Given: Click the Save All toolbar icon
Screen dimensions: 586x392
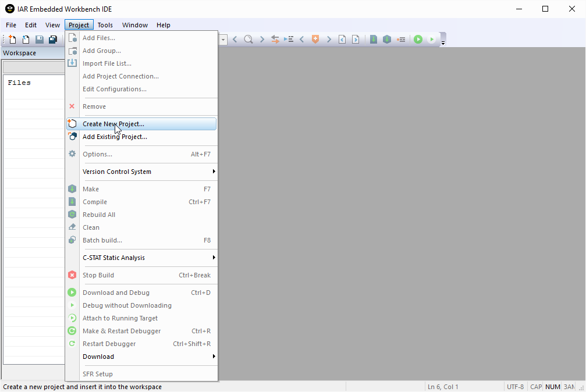Looking at the screenshot, I should 53,39.
